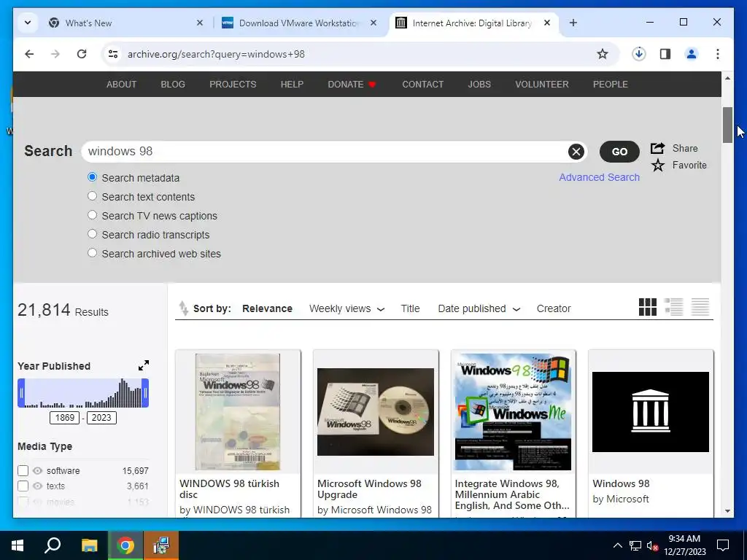
Task: View site information icon in address bar
Action: pyautogui.click(x=113, y=54)
